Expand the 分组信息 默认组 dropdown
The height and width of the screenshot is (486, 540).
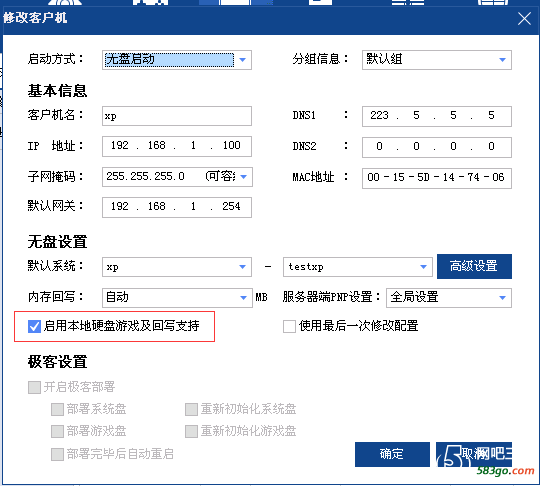pyautogui.click(x=437, y=60)
